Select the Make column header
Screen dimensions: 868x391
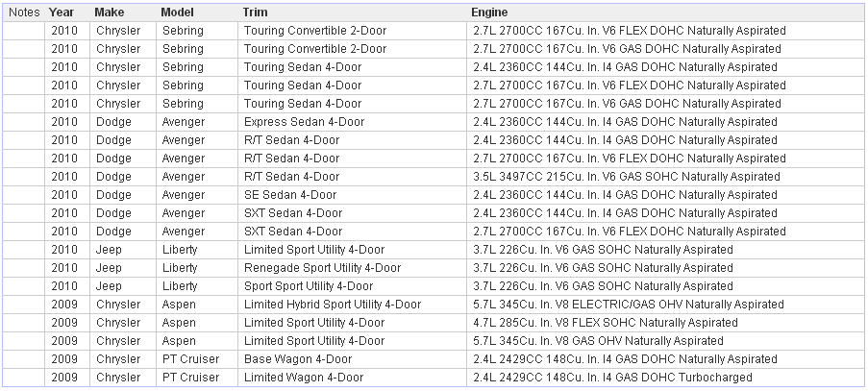click(x=110, y=12)
